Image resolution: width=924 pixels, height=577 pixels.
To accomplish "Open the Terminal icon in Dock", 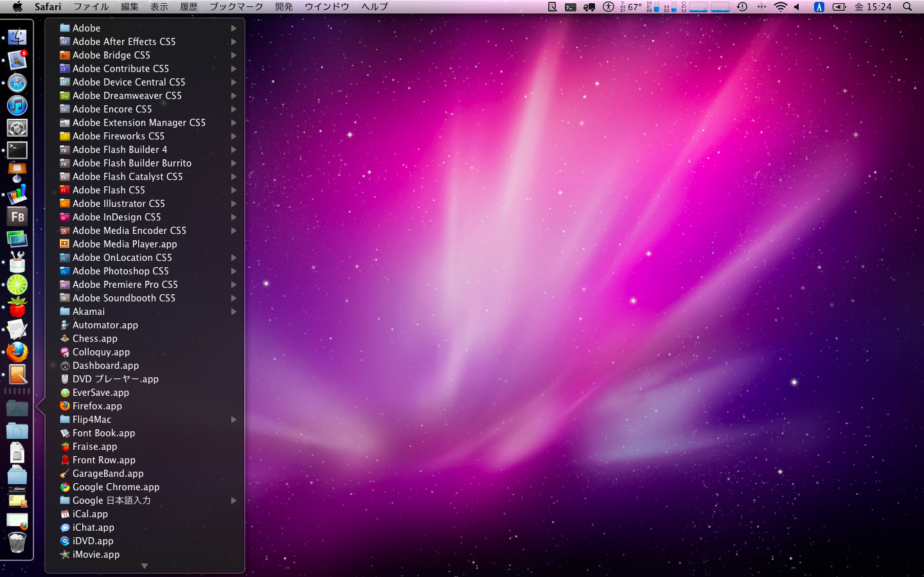I will pyautogui.click(x=17, y=150).
